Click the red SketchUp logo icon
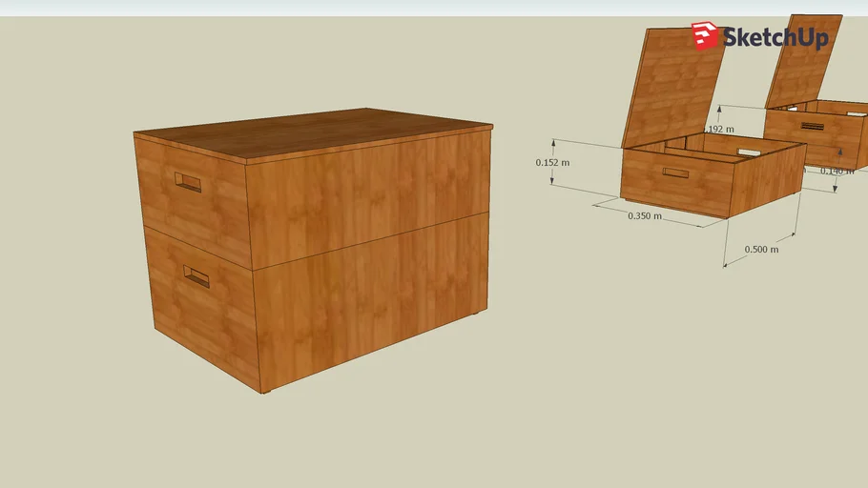This screenshot has width=868, height=488. [705, 35]
